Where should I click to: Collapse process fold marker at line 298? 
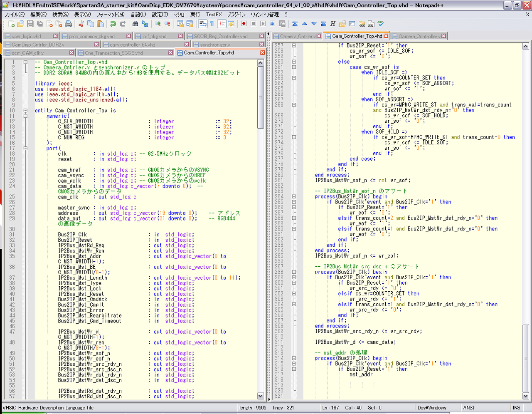(294, 272)
